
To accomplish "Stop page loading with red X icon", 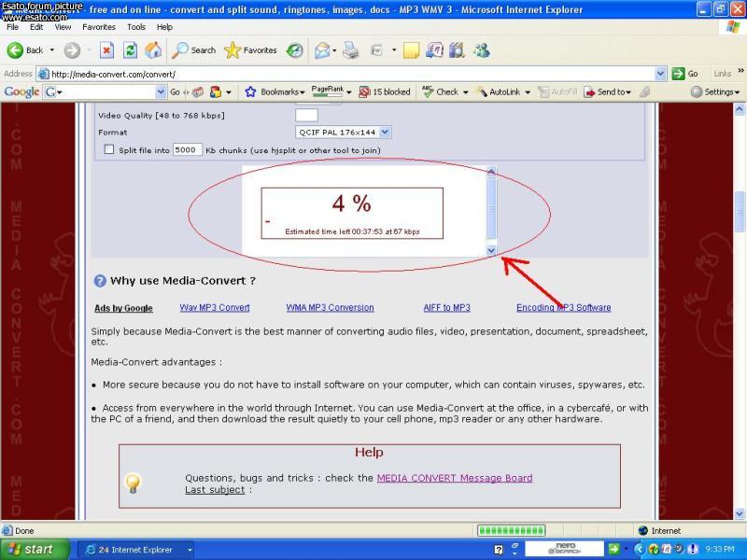I will point(106,50).
